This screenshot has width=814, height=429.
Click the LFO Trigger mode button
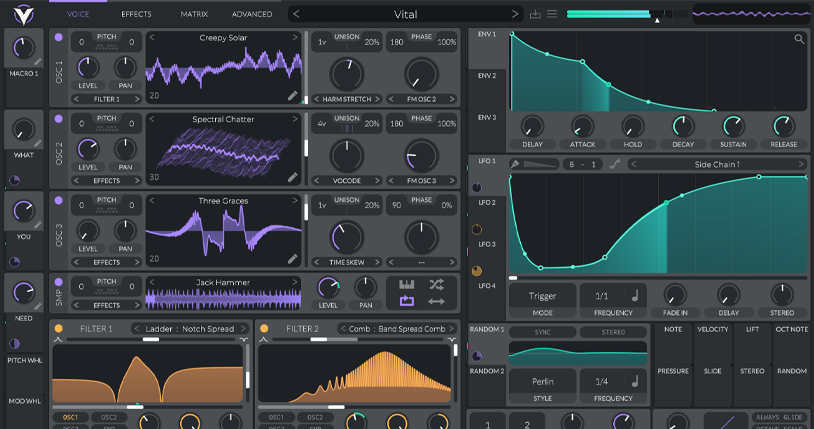tap(541, 297)
